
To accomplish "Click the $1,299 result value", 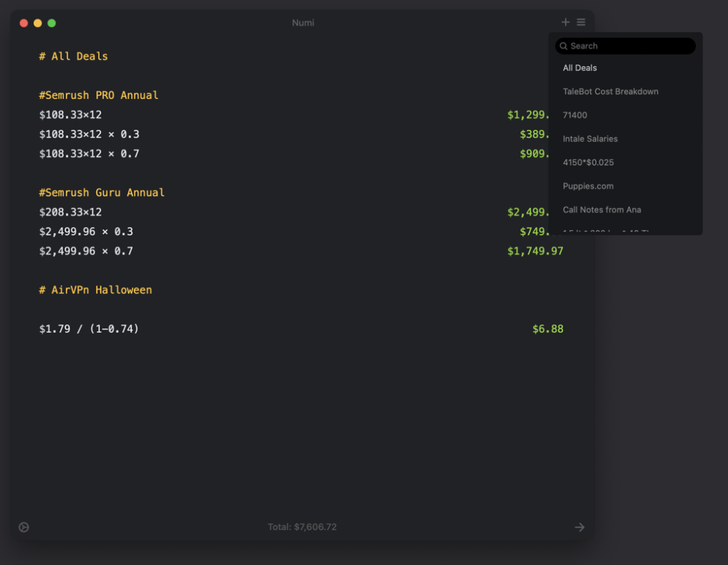I will coord(528,114).
